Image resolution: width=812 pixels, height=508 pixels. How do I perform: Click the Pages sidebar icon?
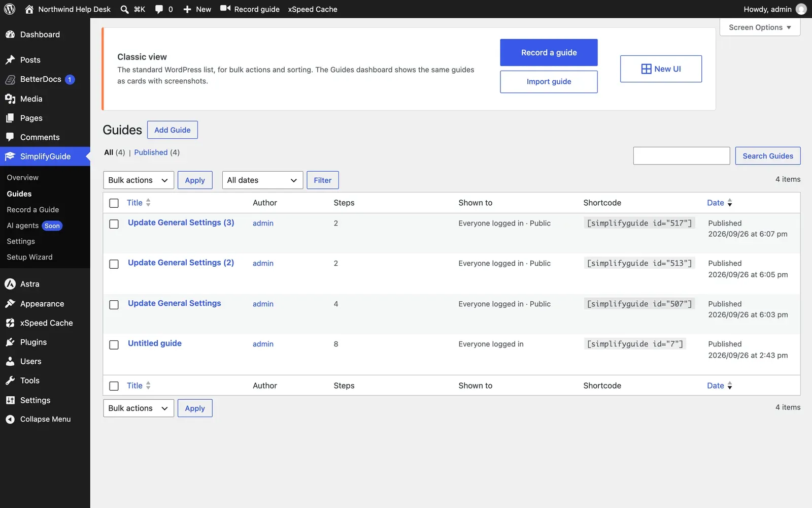(10, 118)
